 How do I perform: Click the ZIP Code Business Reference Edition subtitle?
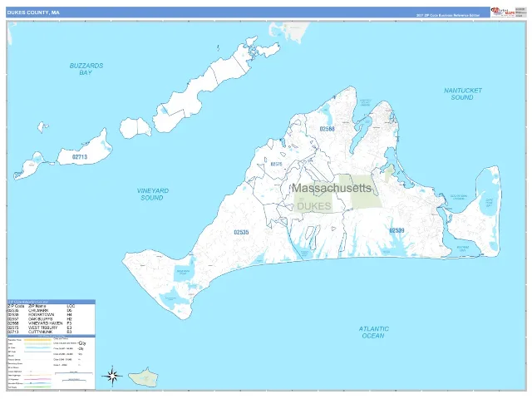(448, 16)
